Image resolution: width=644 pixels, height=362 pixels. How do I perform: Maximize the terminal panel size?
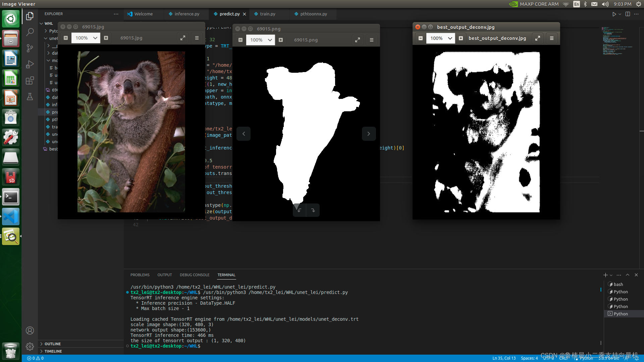(628, 275)
